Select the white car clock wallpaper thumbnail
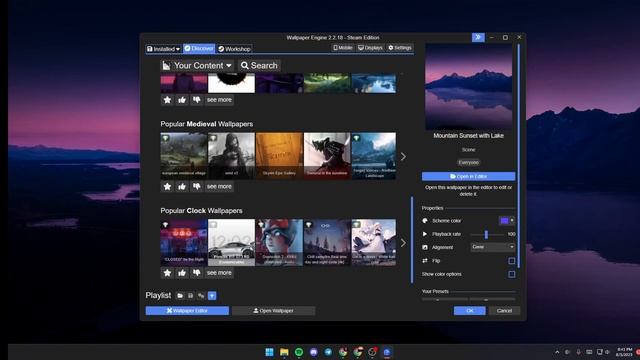 231,242
